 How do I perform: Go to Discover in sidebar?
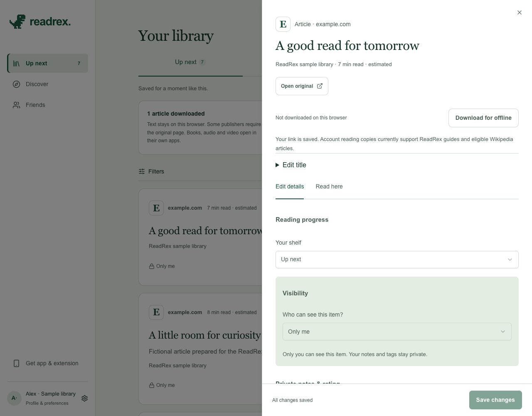point(48,84)
